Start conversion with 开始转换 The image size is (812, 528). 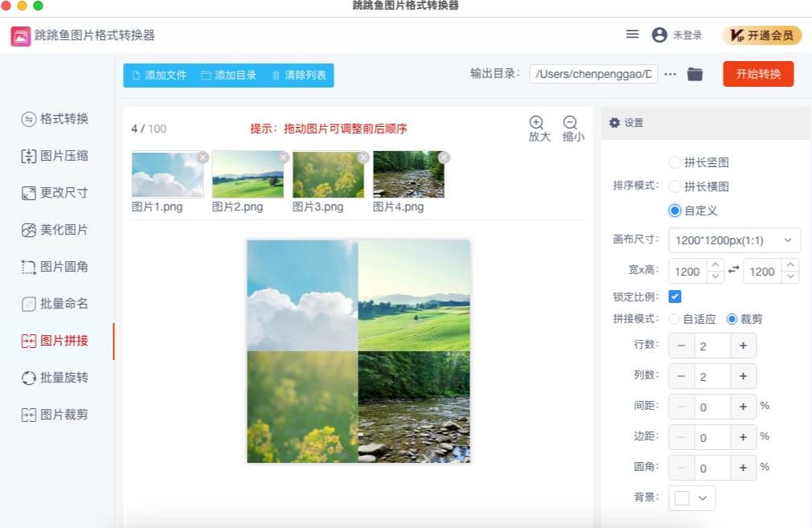pyautogui.click(x=758, y=74)
